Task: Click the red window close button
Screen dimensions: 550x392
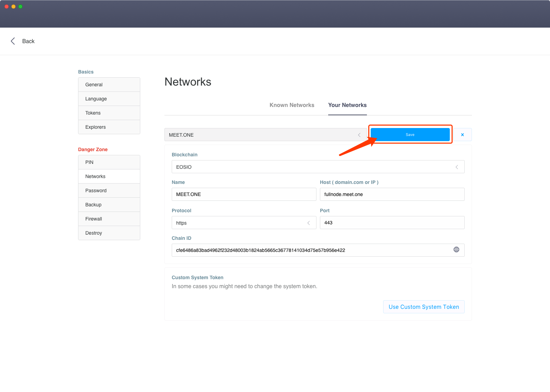Action: pyautogui.click(x=7, y=7)
